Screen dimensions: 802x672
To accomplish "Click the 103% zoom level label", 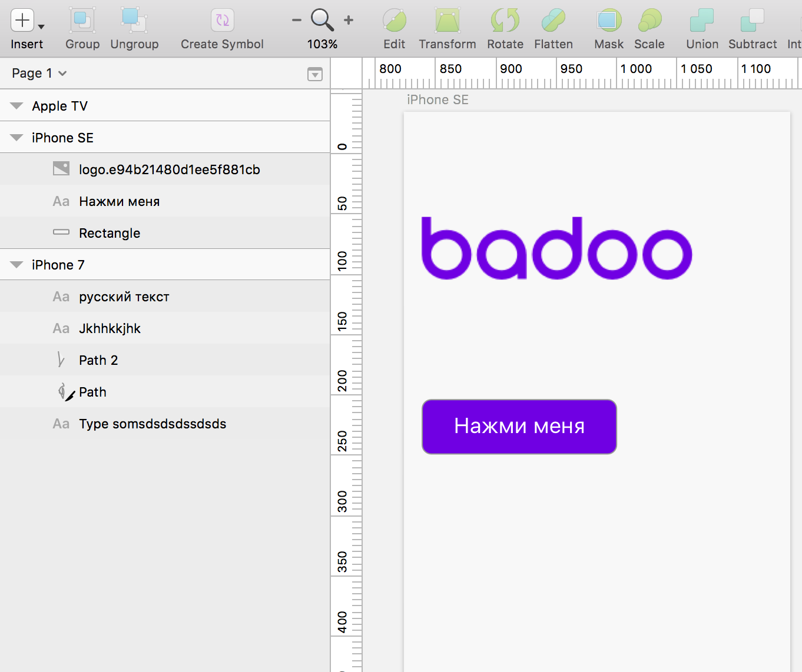I will point(322,44).
